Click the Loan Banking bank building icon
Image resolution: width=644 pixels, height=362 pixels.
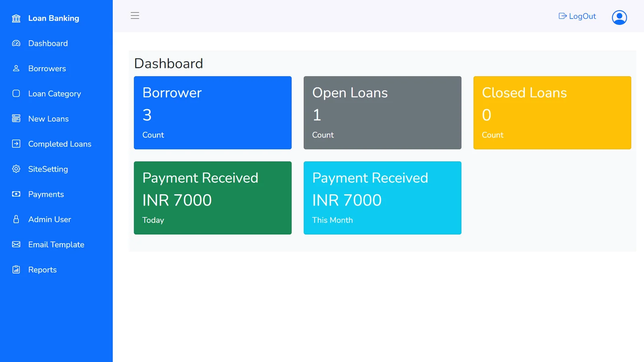pos(16,19)
